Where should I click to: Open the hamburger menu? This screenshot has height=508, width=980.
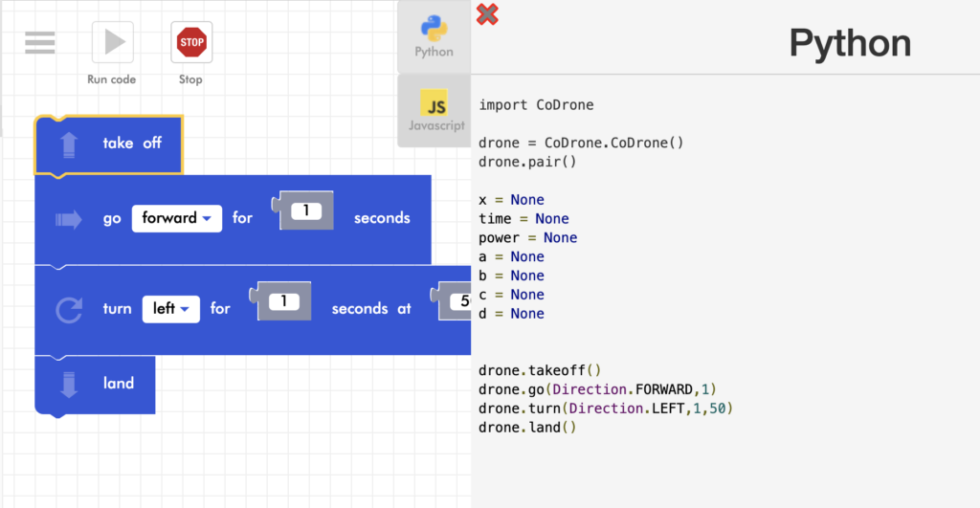click(x=39, y=42)
